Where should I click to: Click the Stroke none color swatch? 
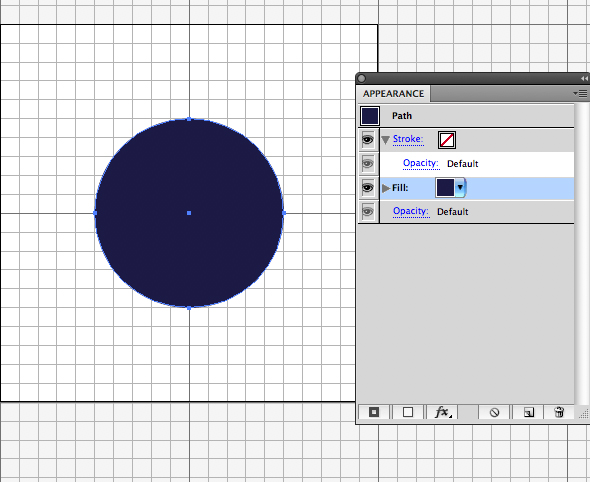pos(447,140)
